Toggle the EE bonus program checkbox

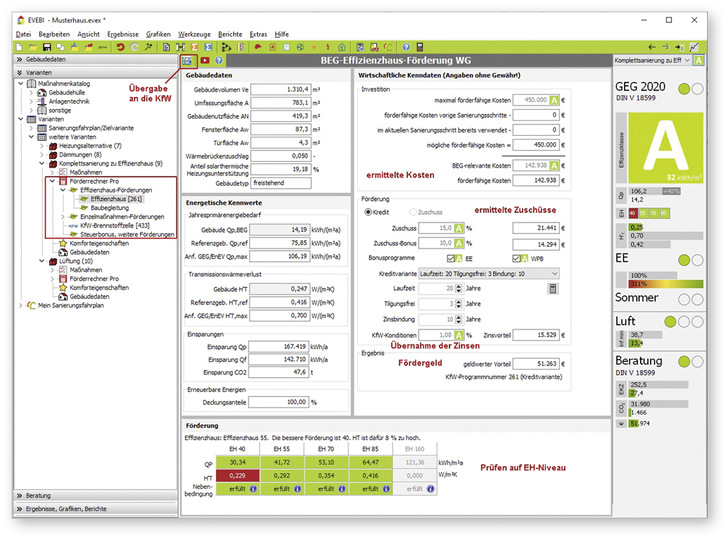pos(453,257)
